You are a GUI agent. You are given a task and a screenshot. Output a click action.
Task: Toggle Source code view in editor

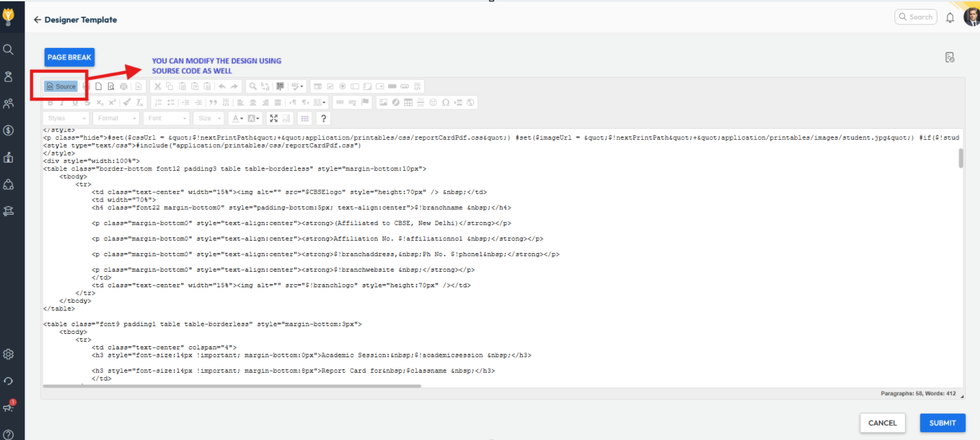[x=61, y=86]
